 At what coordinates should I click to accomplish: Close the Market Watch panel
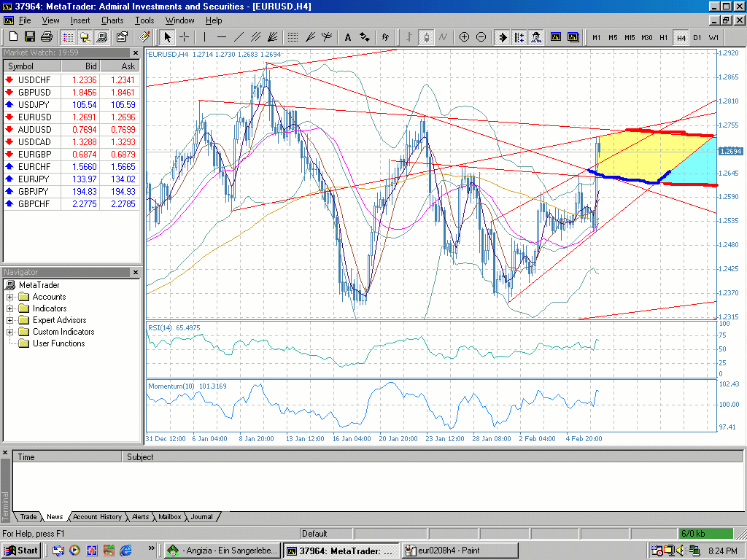[x=136, y=52]
